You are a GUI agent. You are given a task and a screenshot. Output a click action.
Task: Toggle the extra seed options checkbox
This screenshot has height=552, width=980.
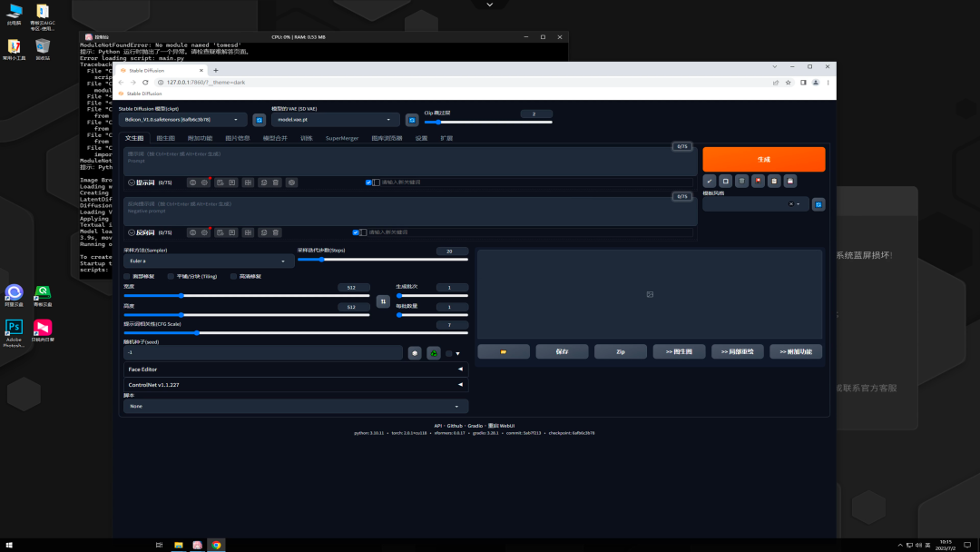coord(449,354)
